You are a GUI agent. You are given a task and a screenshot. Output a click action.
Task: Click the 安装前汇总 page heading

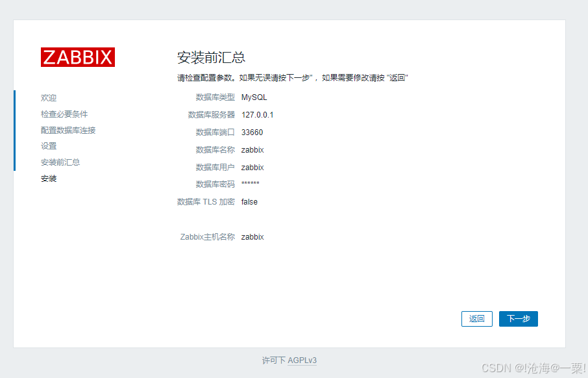(211, 57)
